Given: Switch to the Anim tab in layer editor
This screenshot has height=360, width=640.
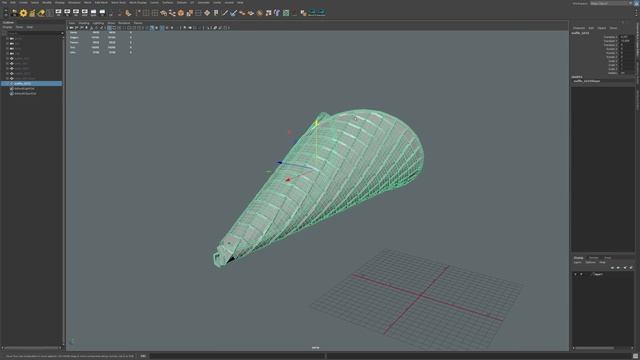Looking at the screenshot, I should click(608, 258).
